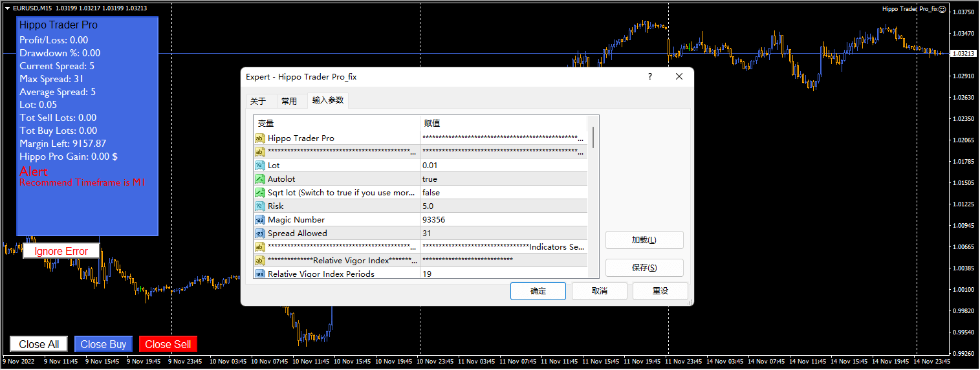Click the Lot variable name
Screen dimensions: 980x370
tap(274, 166)
